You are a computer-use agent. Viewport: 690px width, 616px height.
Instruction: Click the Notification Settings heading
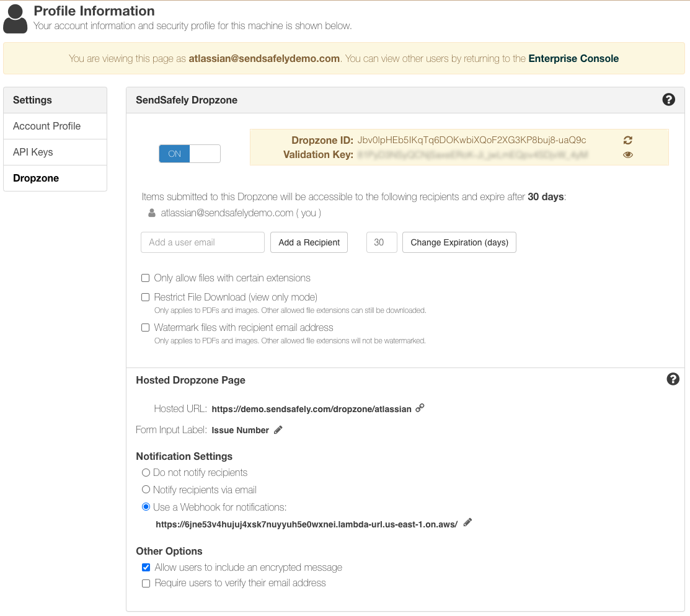tap(184, 456)
